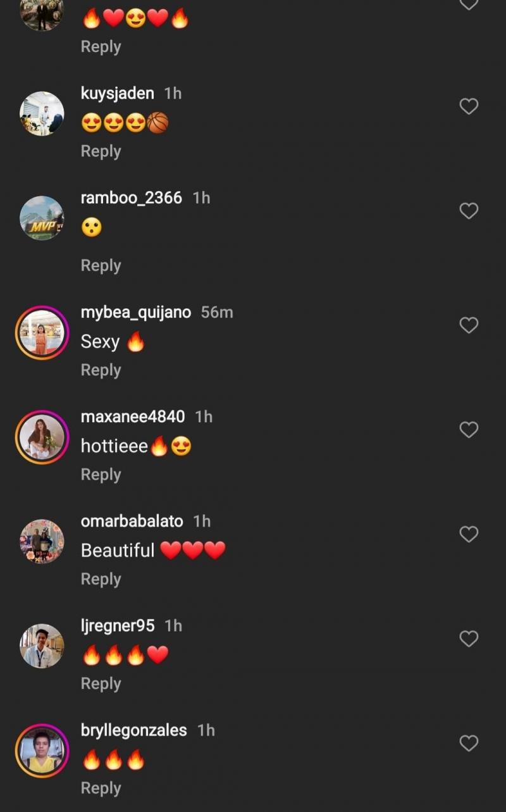Viewport: 506px width, 812px height.
Task: Like bryllegonzales's fire emoji comment
Action: (x=469, y=743)
